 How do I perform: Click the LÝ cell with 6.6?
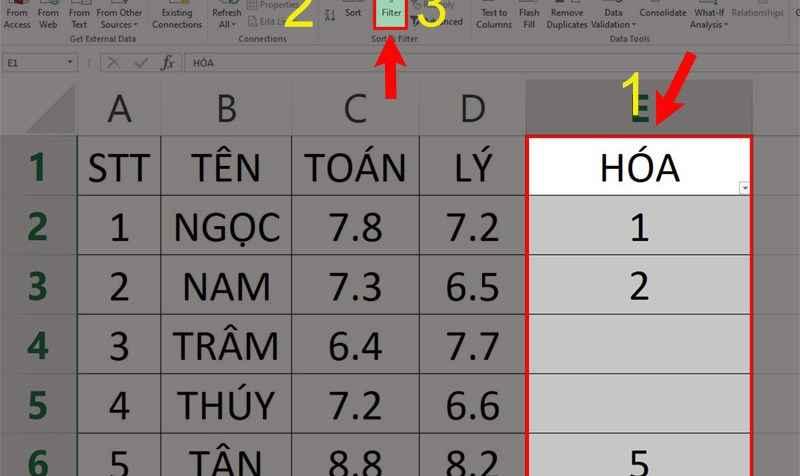472,404
